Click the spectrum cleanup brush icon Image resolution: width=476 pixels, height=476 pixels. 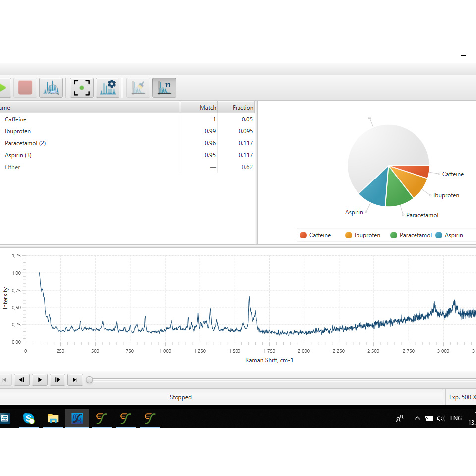click(x=138, y=88)
